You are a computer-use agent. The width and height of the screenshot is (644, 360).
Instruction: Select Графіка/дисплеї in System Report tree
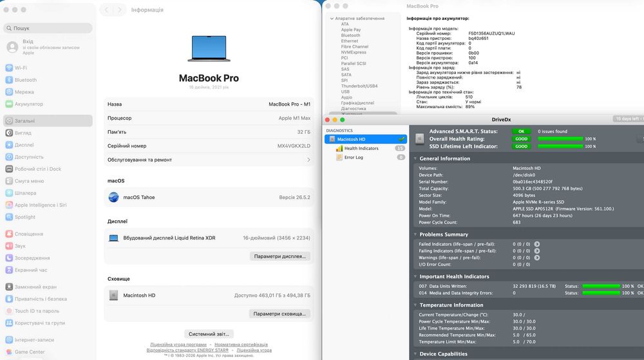pyautogui.click(x=357, y=103)
